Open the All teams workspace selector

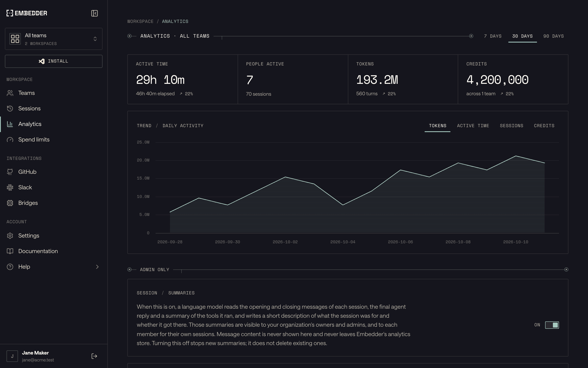tap(54, 39)
